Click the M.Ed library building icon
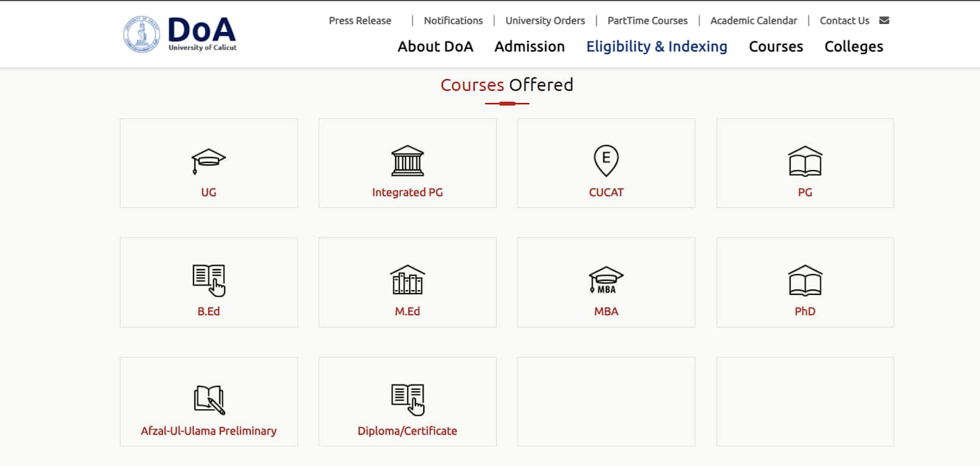 [407, 280]
